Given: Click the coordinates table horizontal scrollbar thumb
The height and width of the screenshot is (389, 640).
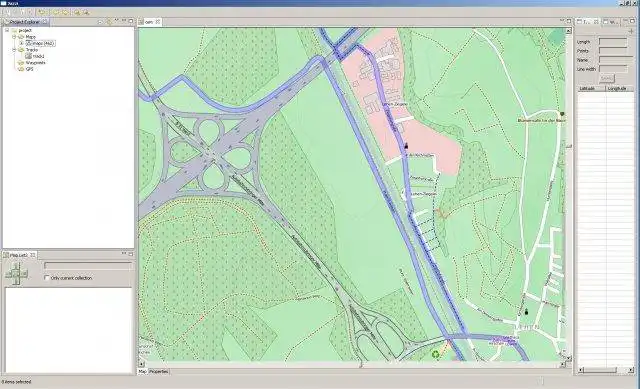Looking at the screenshot, I should (x=600, y=370).
